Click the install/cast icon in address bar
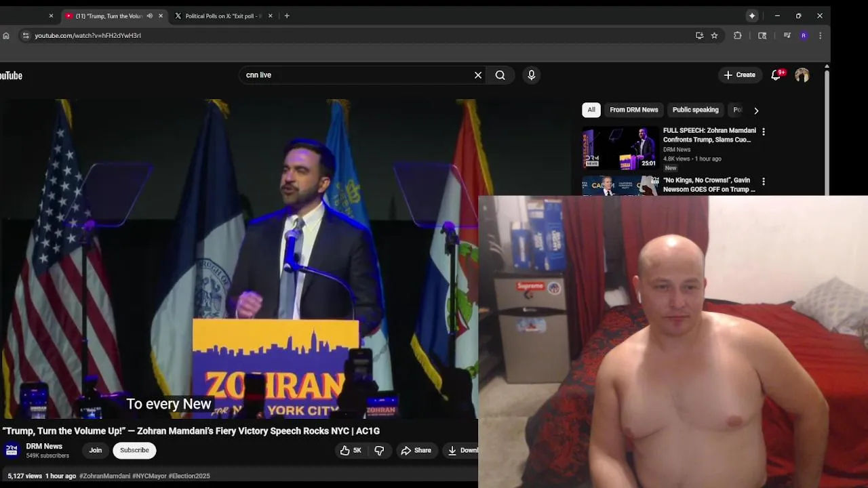The width and height of the screenshot is (868, 488). coord(699,35)
